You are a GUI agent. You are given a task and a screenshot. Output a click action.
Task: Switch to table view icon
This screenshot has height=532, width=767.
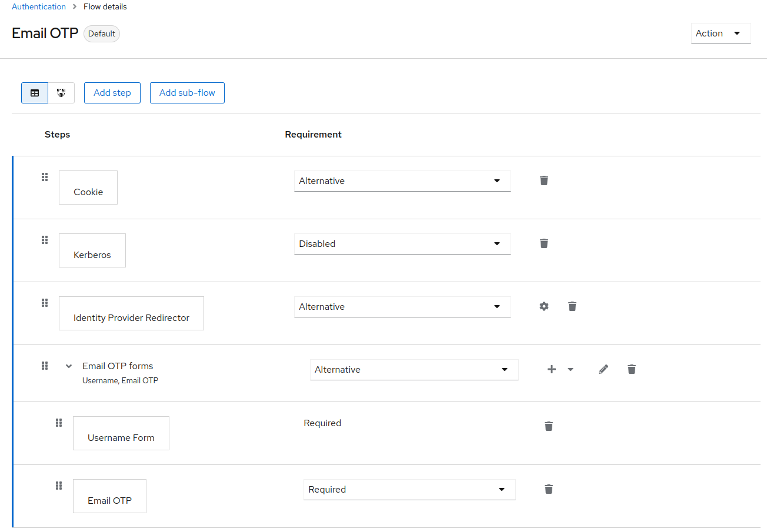35,93
